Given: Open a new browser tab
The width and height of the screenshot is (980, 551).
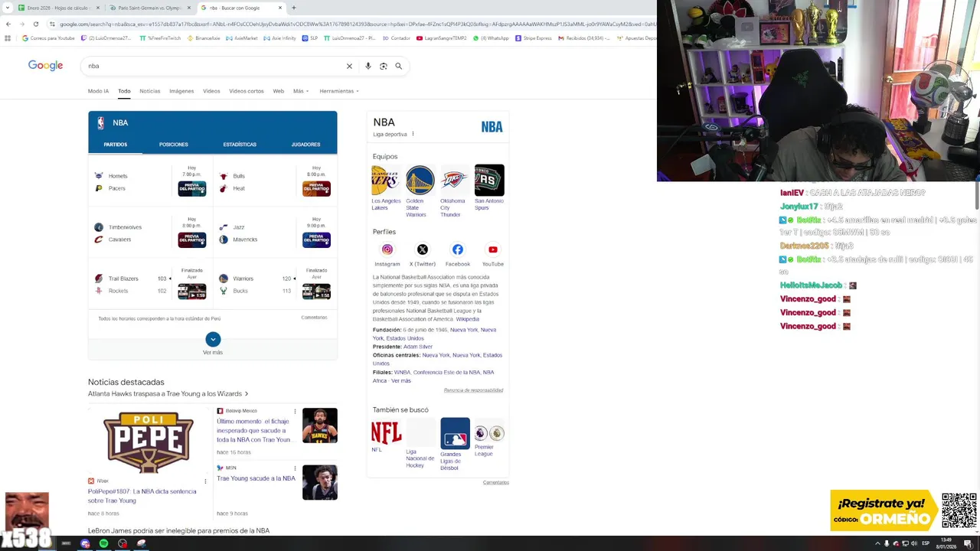Looking at the screenshot, I should click(293, 8).
